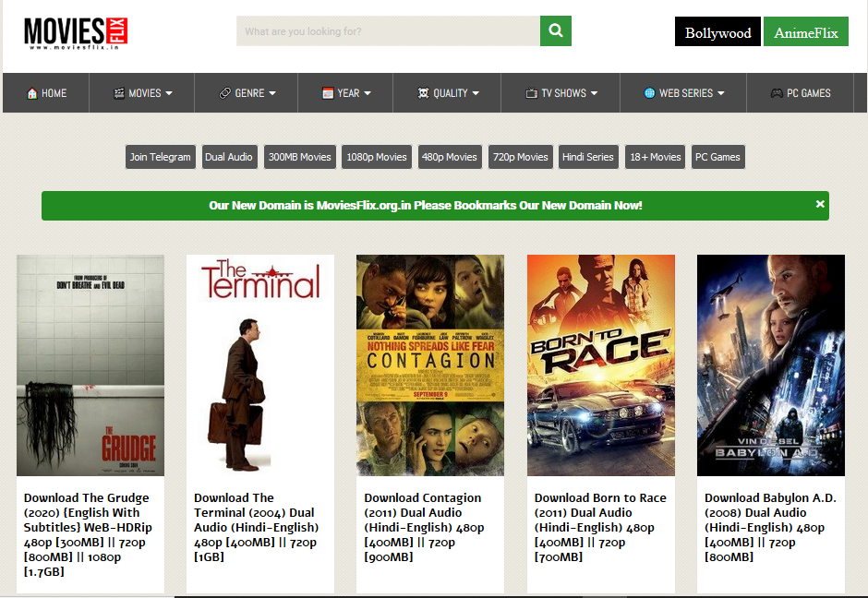Viewport: 868px width, 598px height.
Task: Click the house icon beside HOME
Action: point(30,92)
